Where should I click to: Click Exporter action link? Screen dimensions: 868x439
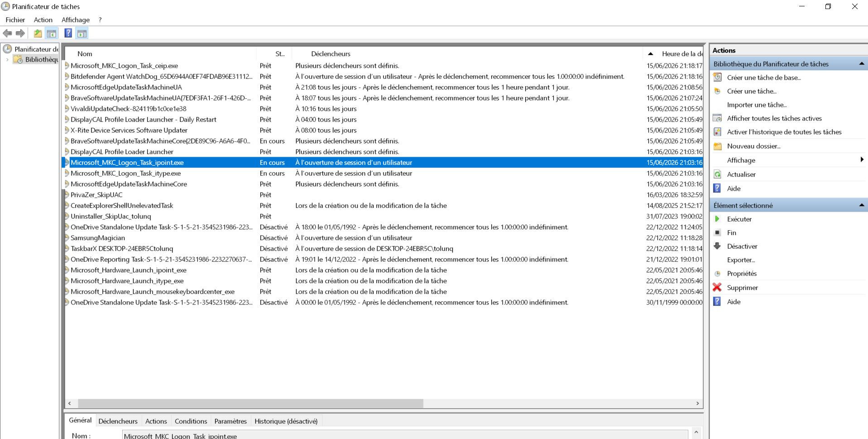point(741,260)
